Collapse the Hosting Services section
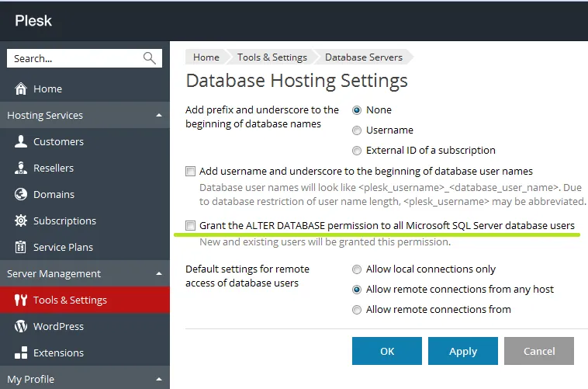This screenshot has height=389, width=588. click(159, 116)
